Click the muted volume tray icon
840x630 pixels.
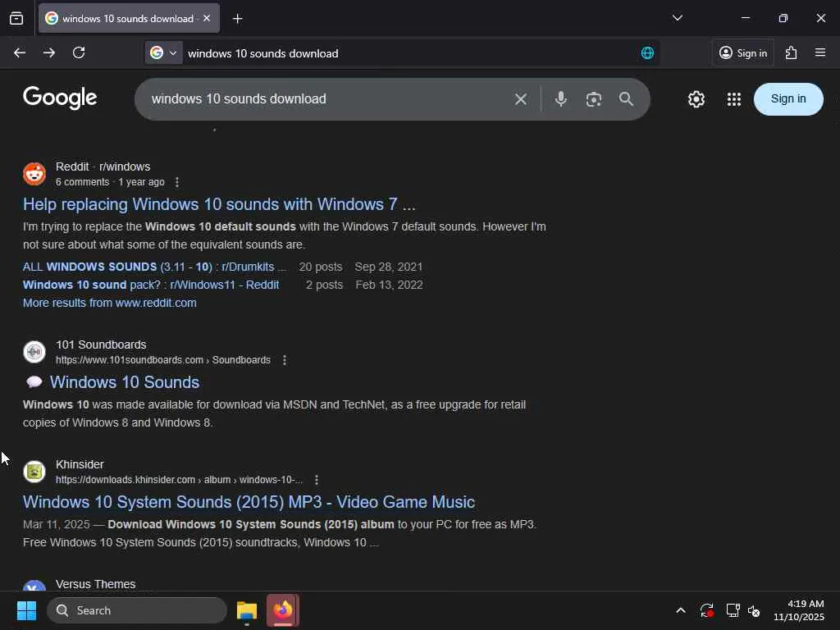754,610
